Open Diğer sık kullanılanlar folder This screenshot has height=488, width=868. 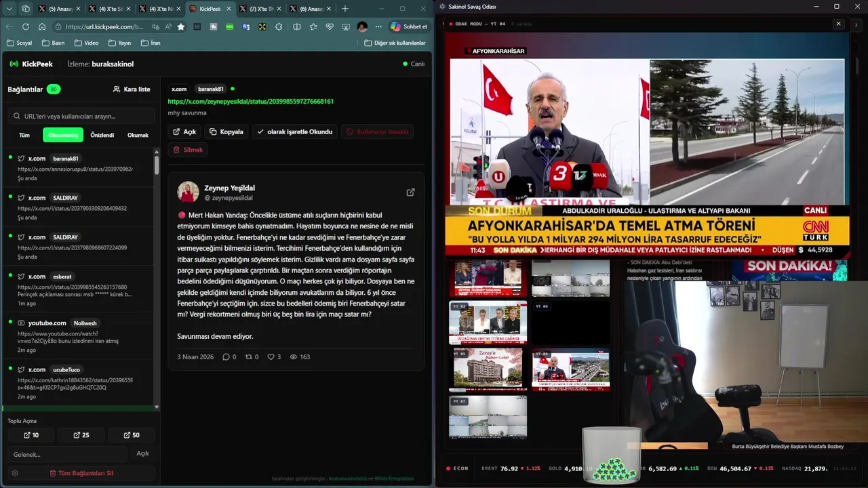[x=395, y=43]
